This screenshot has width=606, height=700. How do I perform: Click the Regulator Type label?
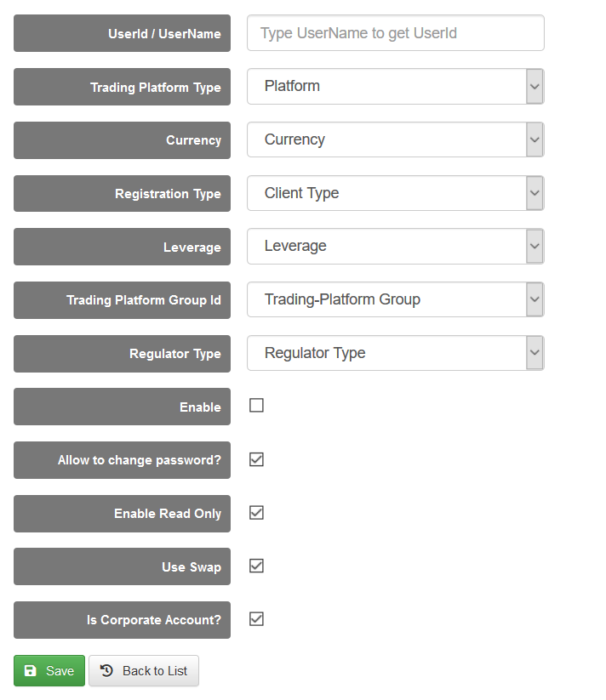(x=174, y=354)
